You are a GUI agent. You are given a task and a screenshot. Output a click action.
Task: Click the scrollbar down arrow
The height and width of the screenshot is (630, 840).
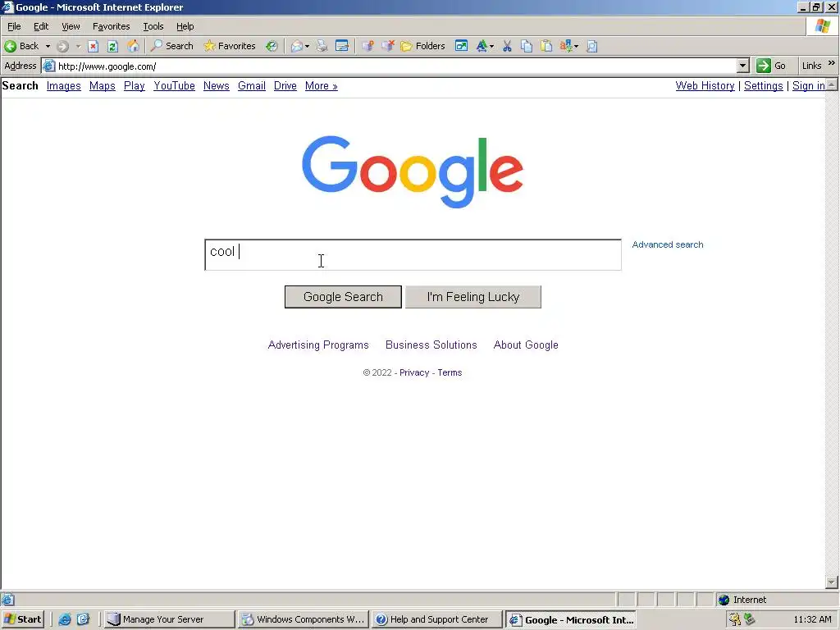(832, 582)
